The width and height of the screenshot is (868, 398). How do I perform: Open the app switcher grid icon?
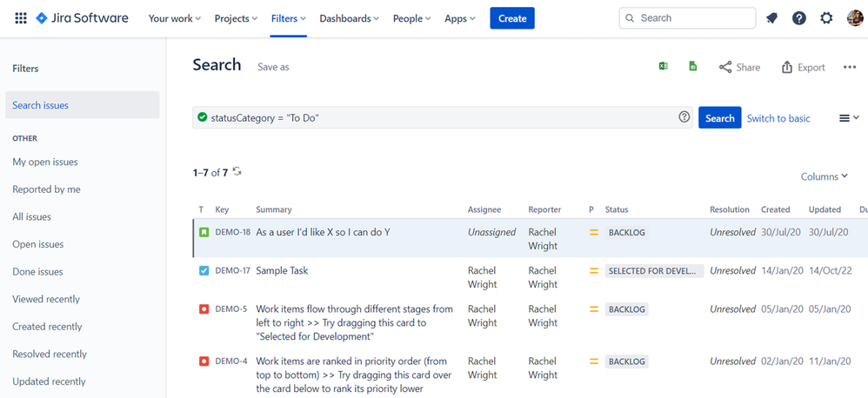[21, 18]
